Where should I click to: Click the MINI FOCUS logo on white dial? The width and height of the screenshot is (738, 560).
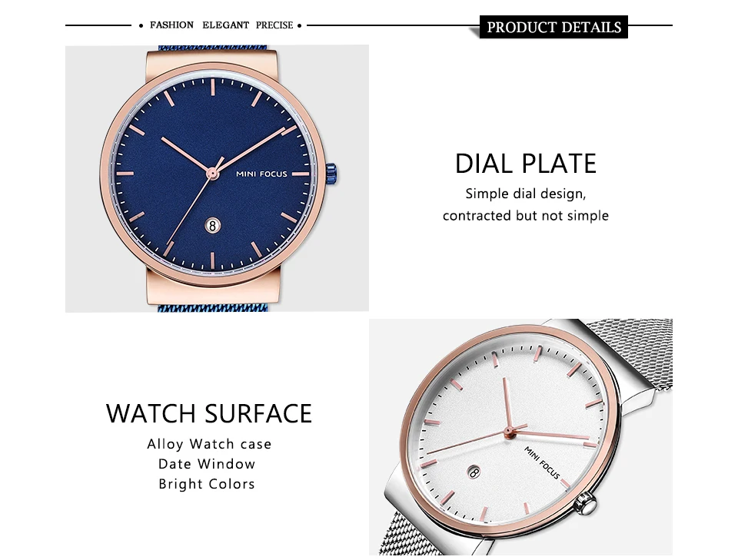(542, 462)
